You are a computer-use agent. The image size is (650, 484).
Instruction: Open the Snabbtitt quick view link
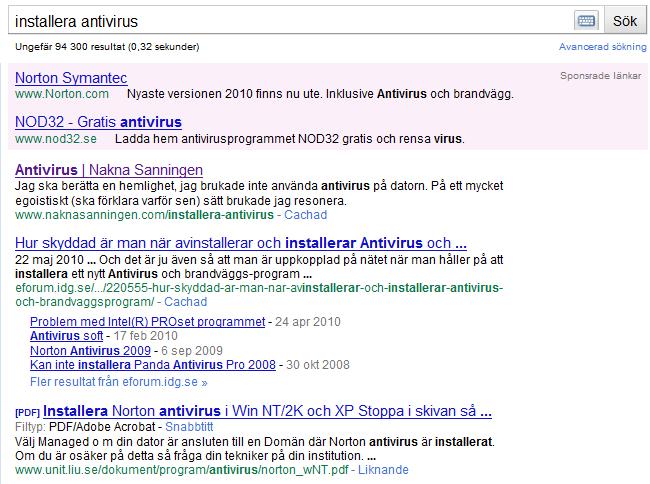click(x=189, y=426)
